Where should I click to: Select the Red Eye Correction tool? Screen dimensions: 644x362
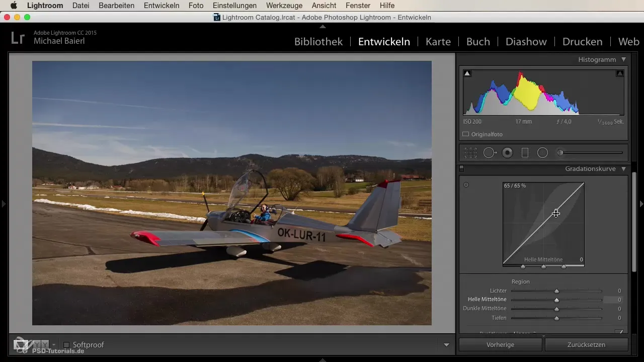point(508,153)
